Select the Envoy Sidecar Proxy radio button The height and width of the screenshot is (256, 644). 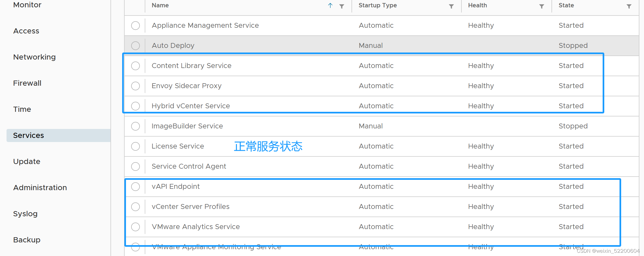click(135, 86)
